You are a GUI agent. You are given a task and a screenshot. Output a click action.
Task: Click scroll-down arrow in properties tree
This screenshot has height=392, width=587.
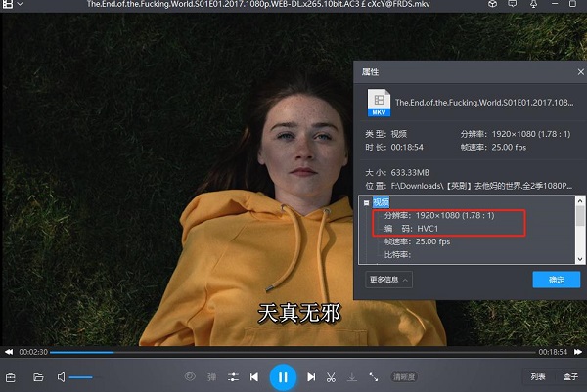click(580, 259)
